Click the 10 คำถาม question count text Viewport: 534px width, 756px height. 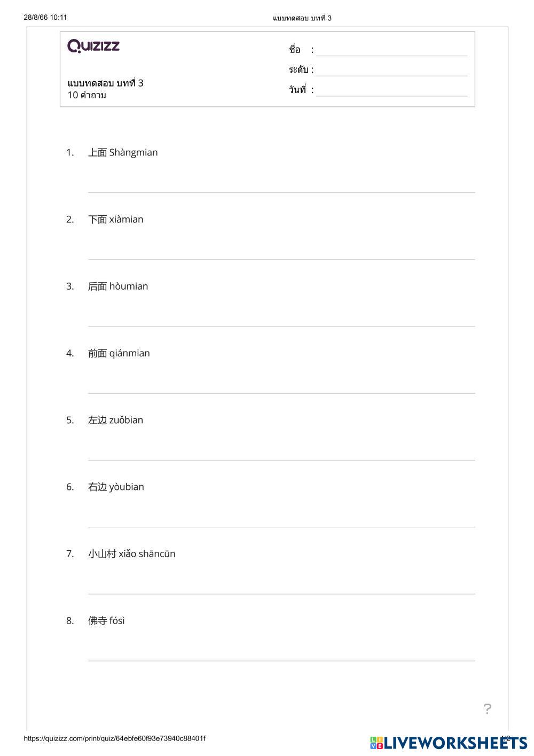[87, 96]
